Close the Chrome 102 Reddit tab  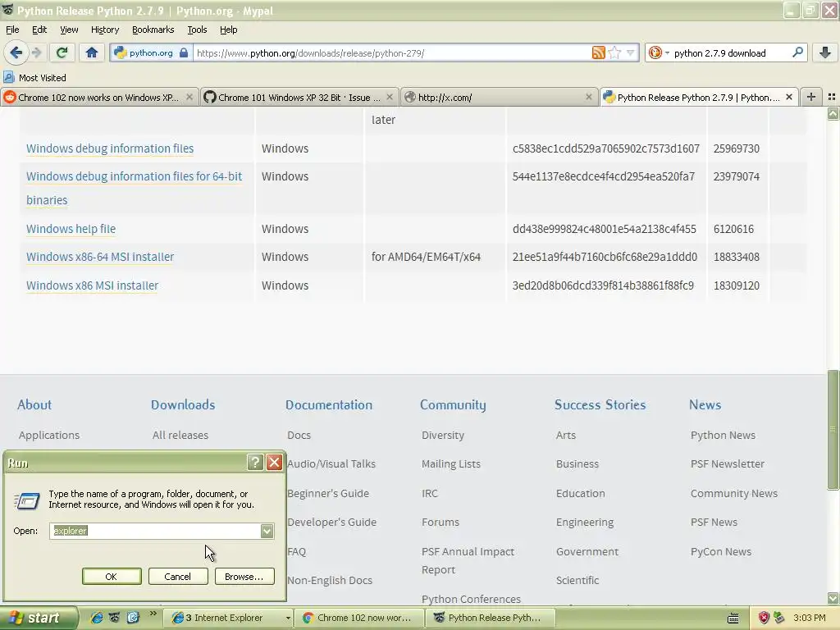click(189, 97)
